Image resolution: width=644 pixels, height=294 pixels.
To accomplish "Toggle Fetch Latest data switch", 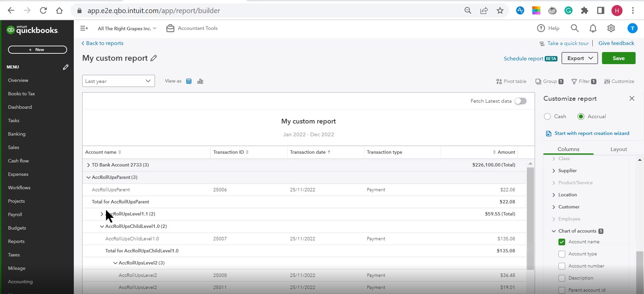I will click(x=521, y=101).
